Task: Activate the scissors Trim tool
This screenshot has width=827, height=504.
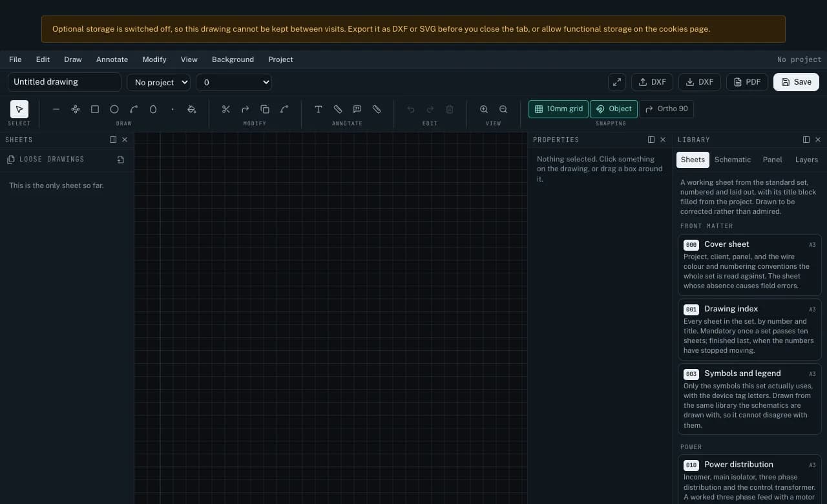Action: click(226, 109)
